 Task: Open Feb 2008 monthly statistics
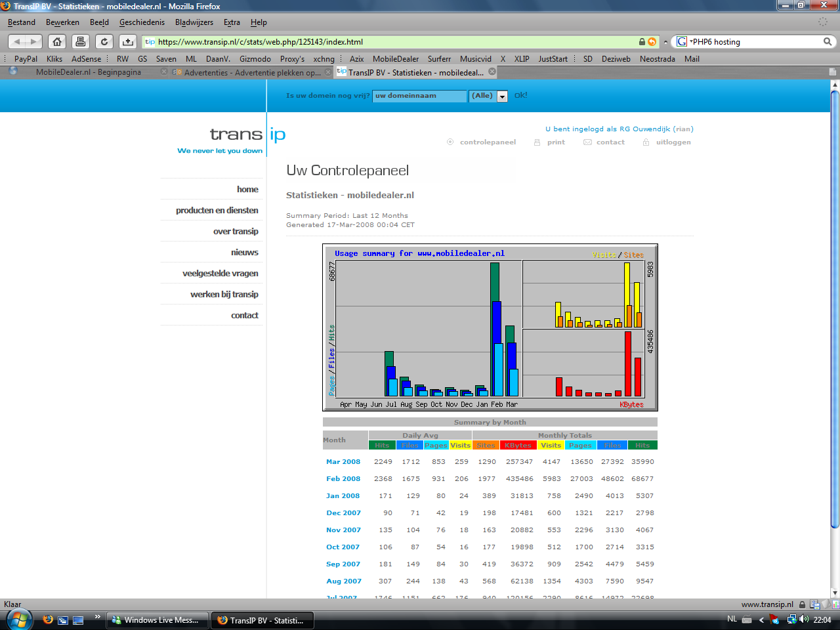tap(343, 479)
